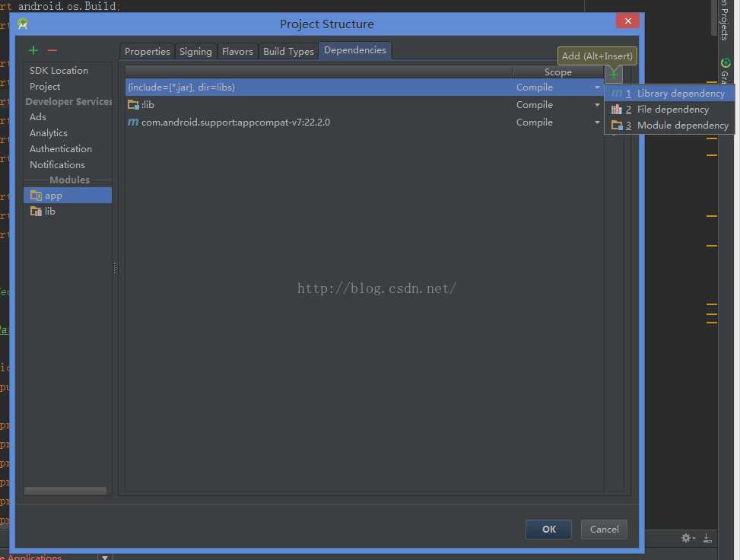Select the lib module in sidebar
Screen dimensions: 740x560
(x=50, y=212)
